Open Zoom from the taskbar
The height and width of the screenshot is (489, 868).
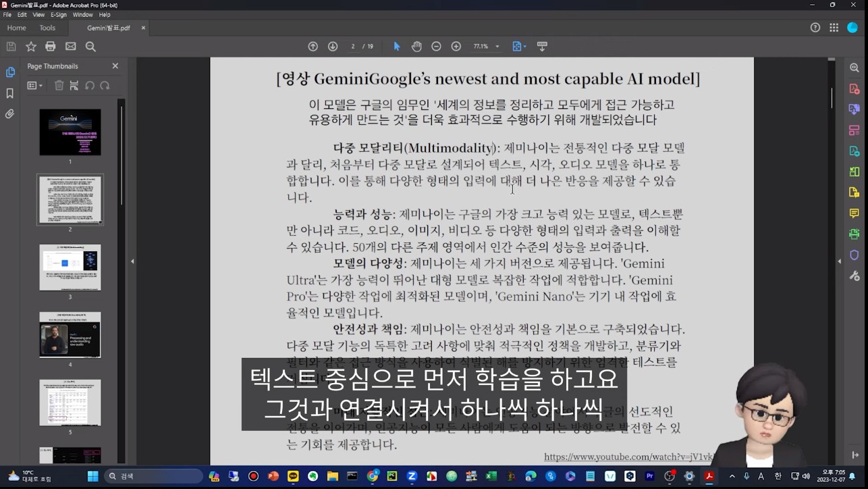412,476
